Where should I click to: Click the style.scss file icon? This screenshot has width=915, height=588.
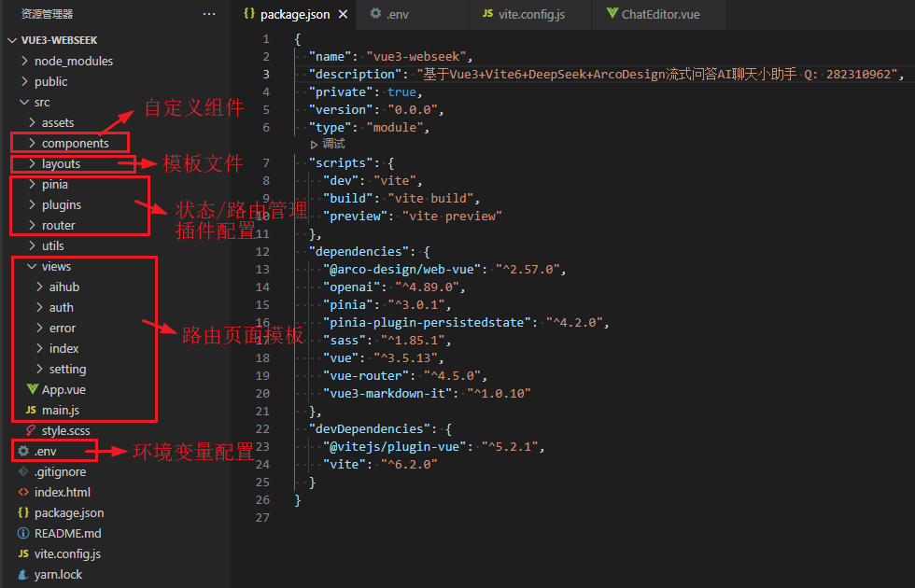(30, 430)
